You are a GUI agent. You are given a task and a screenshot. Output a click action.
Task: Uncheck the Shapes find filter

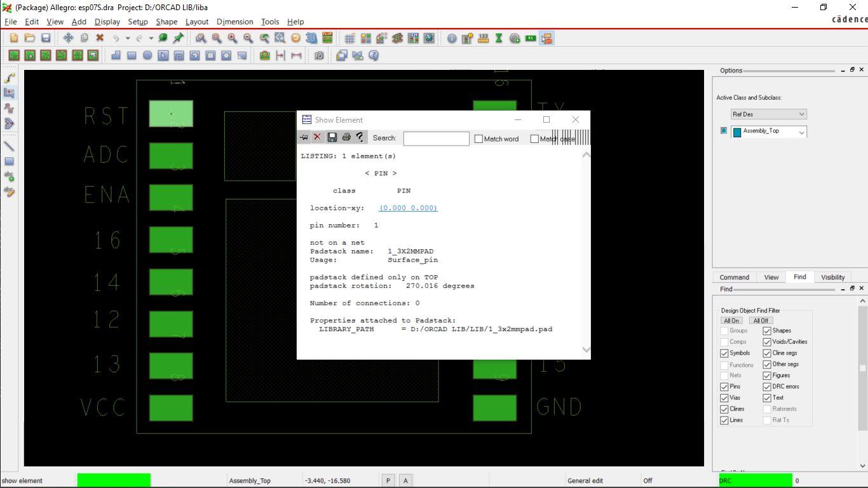click(x=767, y=330)
